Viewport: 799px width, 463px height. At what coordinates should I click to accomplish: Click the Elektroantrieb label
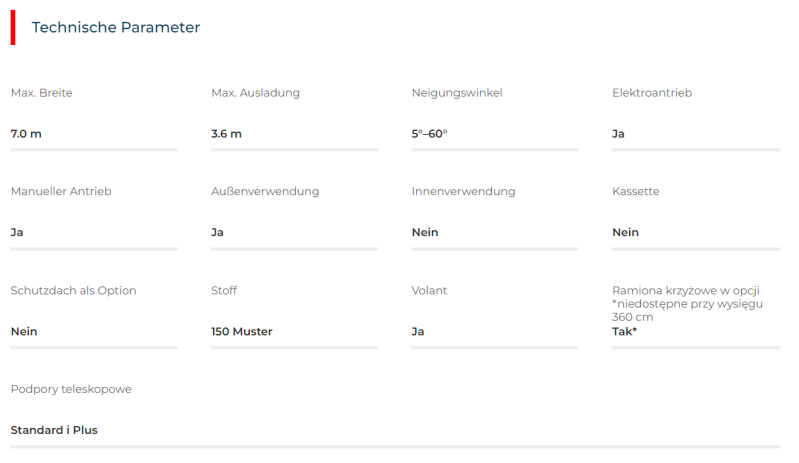coord(651,93)
